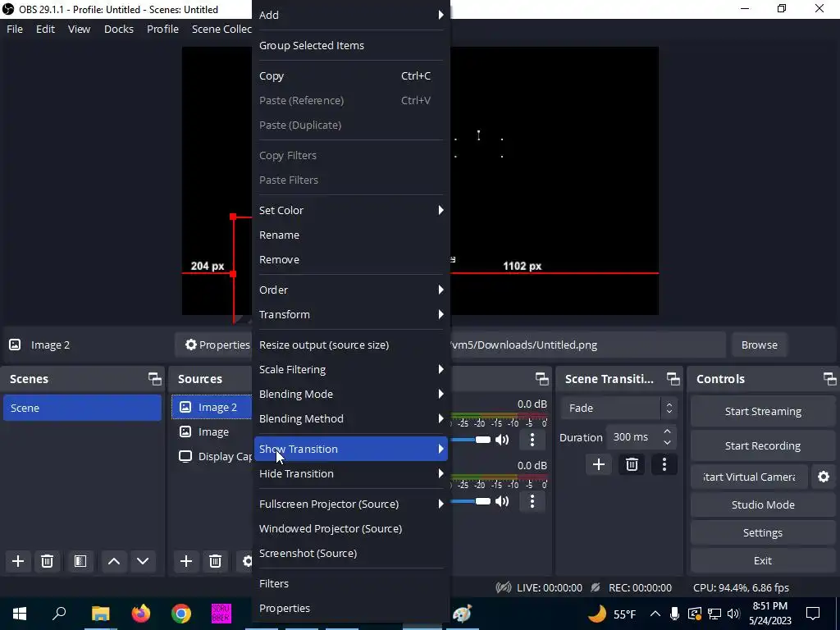The height and width of the screenshot is (630, 840).
Task: Open File Explorer from taskbar
Action: click(100, 614)
